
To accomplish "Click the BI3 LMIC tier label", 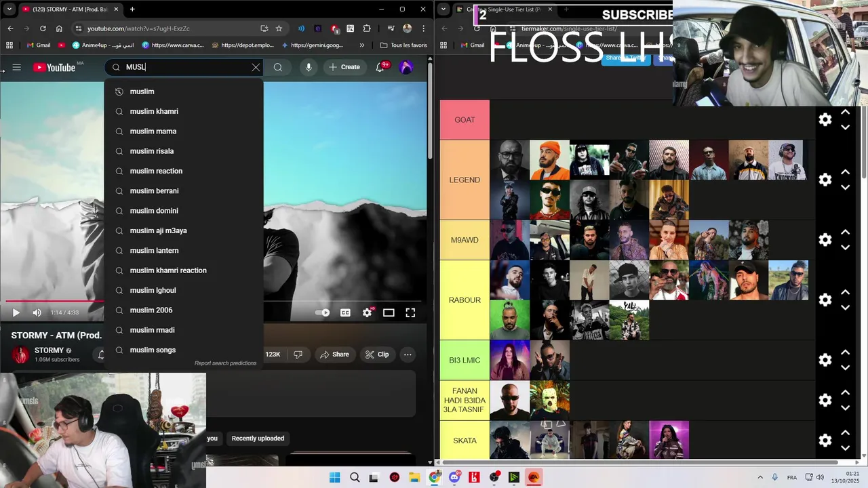I will [465, 360].
